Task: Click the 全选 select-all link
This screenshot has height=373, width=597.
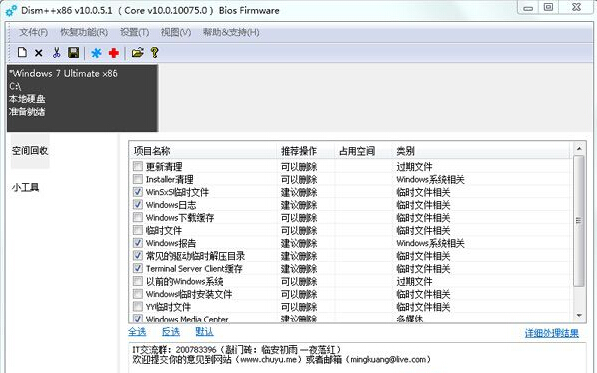Action: pyautogui.click(x=137, y=332)
